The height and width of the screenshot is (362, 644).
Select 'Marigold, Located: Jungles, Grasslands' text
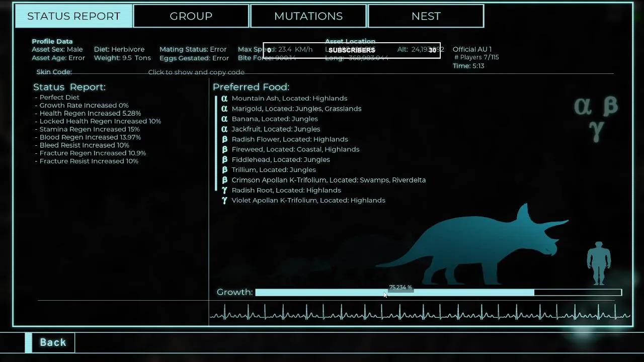[x=296, y=109]
